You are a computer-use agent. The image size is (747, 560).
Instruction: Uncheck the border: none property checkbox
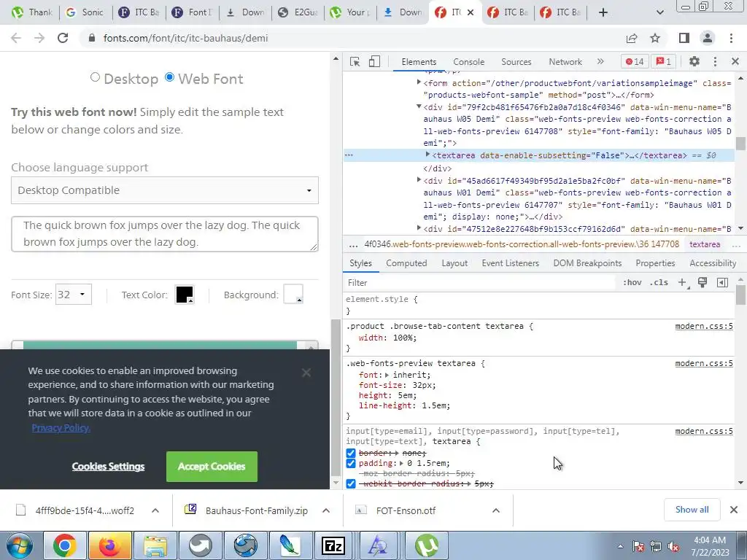[351, 453]
